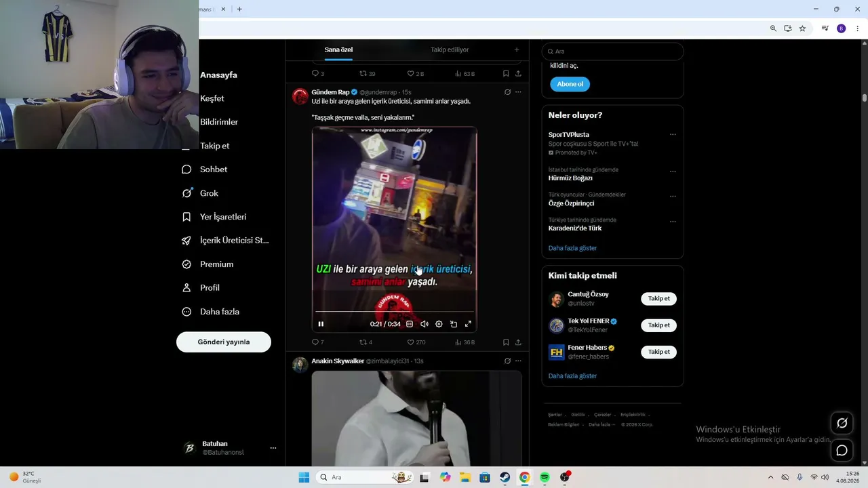Image resolution: width=868 pixels, height=488 pixels.
Task: Show hidden system tray icons
Action: (x=770, y=477)
